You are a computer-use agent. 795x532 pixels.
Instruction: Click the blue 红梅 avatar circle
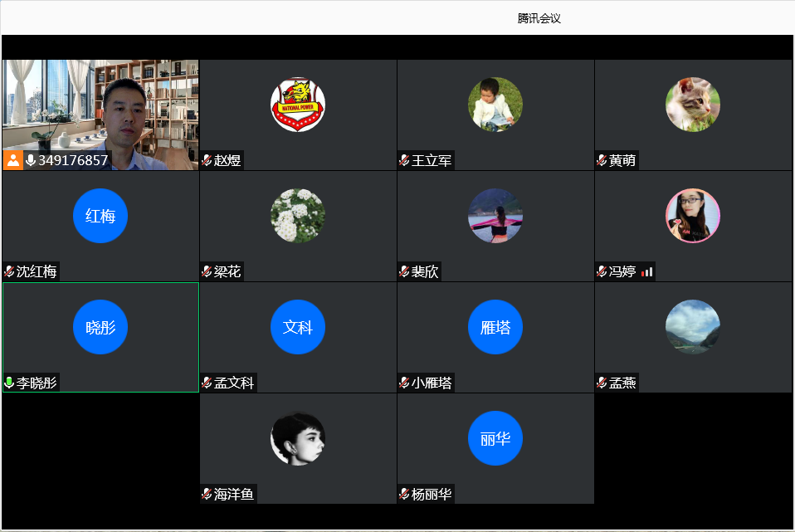point(100,216)
